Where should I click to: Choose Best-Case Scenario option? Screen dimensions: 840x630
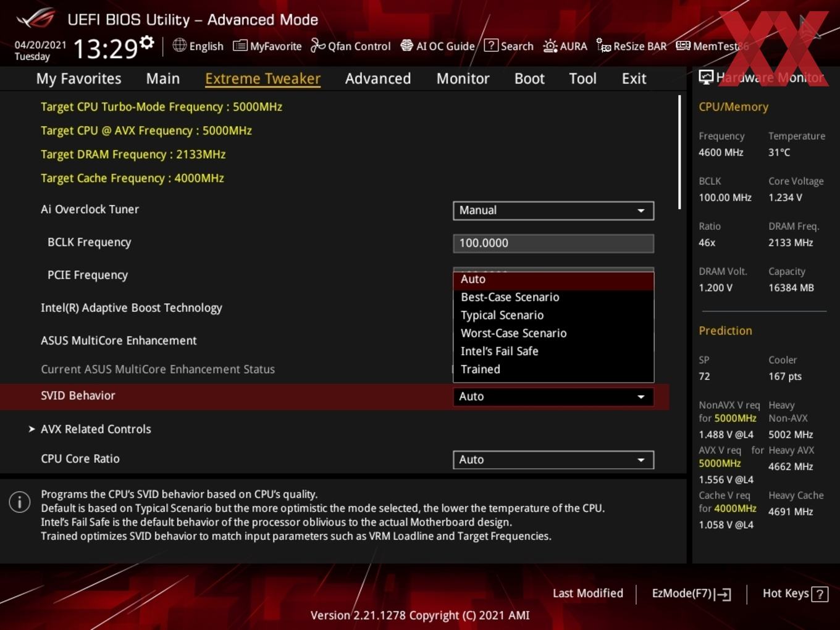pos(553,297)
